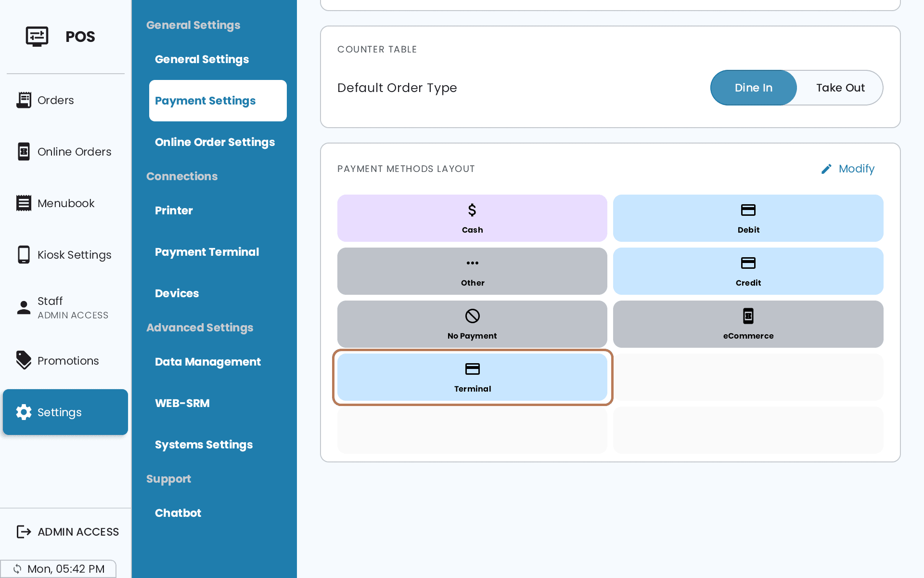Image resolution: width=924 pixels, height=578 pixels.
Task: Click the ADMIN ACCESS label at bottom
Action: click(x=78, y=532)
